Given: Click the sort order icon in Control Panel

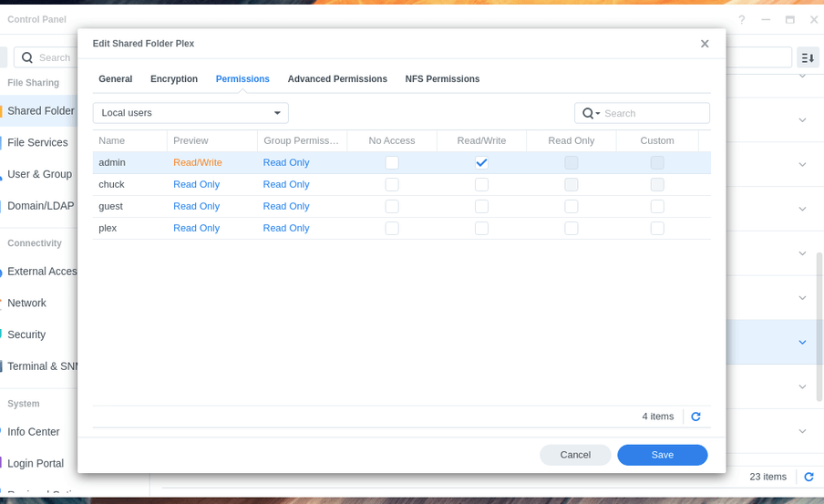Looking at the screenshot, I should (808, 57).
